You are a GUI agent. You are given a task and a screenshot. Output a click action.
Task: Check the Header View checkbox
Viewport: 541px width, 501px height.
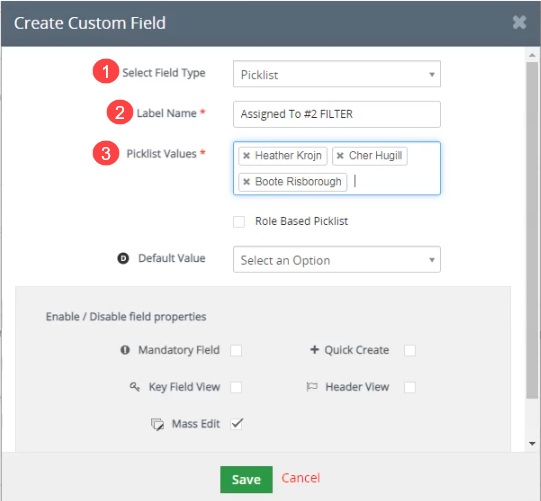click(410, 387)
